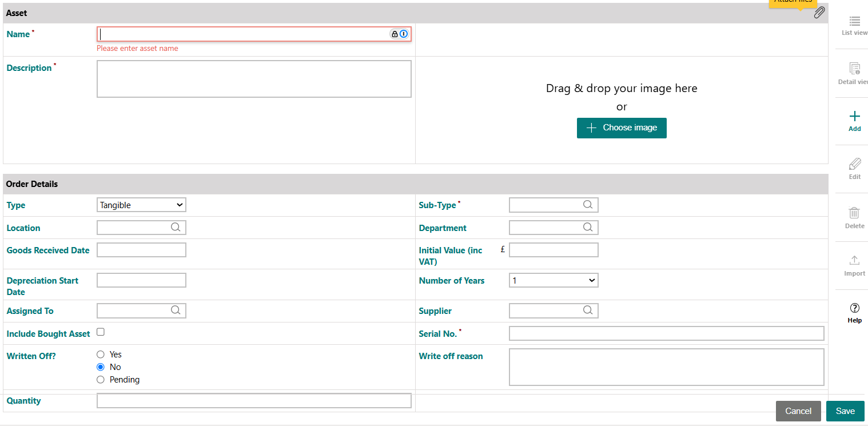Click the Initial Value (inc VAT) field
This screenshot has width=868, height=426.
coord(554,250)
